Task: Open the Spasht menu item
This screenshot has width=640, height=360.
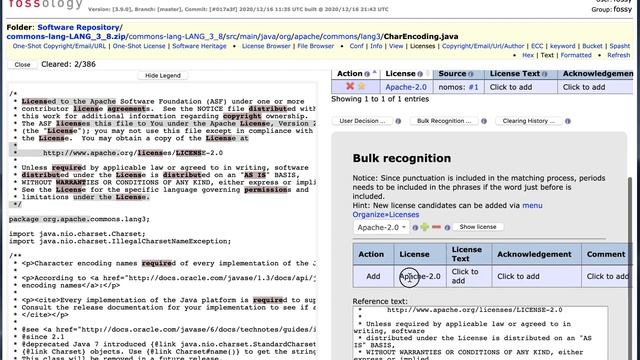Action: coord(620,46)
